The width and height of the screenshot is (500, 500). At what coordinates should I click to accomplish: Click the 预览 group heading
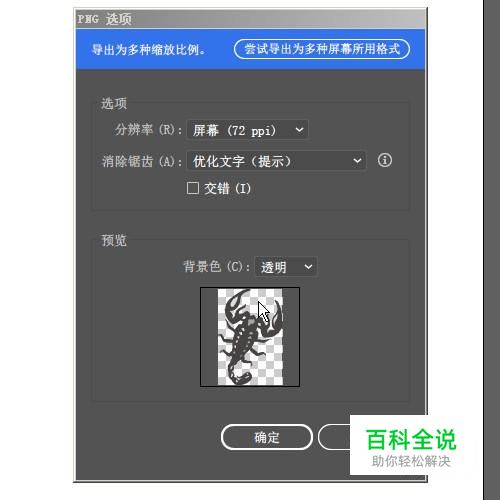pos(114,240)
